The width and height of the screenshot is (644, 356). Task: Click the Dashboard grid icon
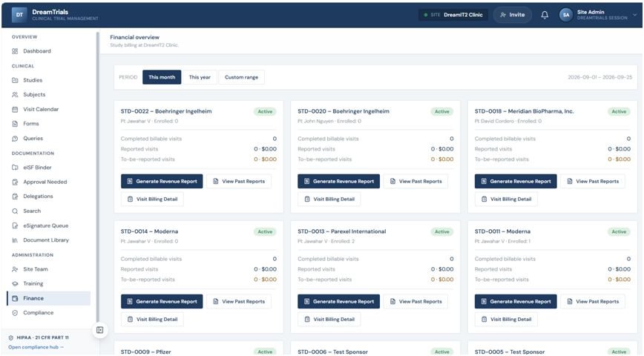coord(15,51)
